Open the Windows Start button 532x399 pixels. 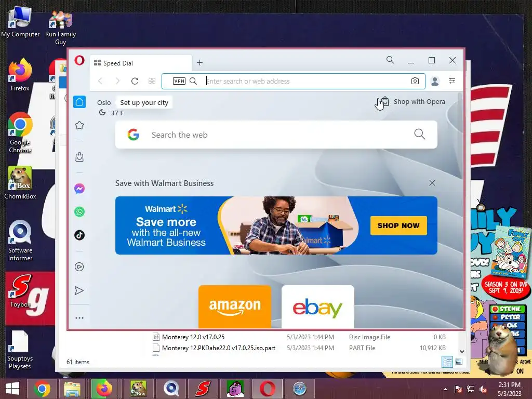pyautogui.click(x=12, y=389)
